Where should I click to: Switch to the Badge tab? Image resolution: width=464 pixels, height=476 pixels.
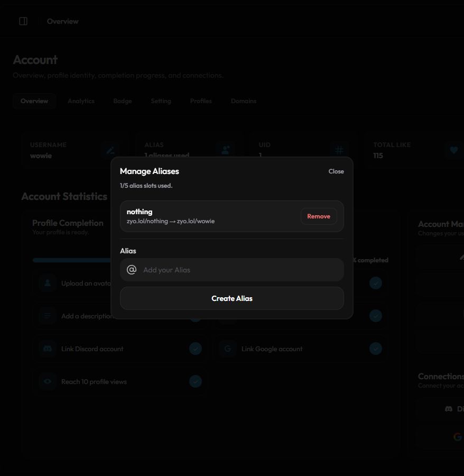[x=123, y=101]
